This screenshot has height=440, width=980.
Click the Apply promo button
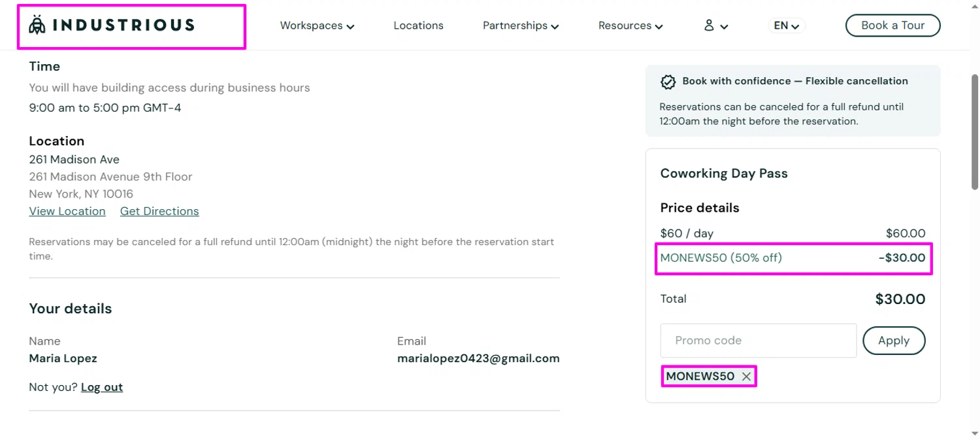pos(894,341)
